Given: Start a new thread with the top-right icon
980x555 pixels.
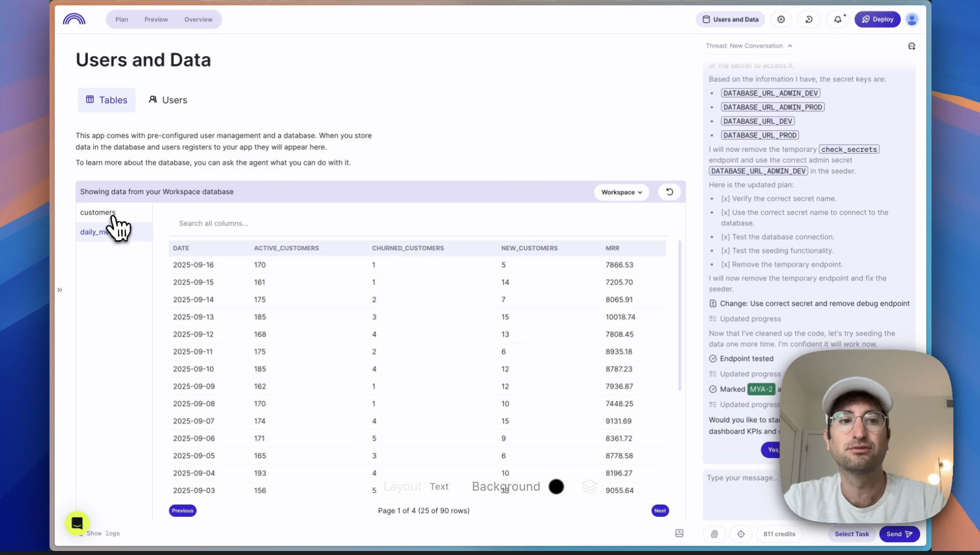Looking at the screenshot, I should pyautogui.click(x=912, y=46).
